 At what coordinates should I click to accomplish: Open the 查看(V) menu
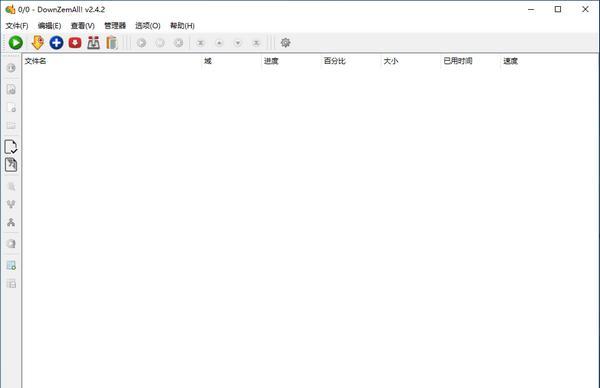pyautogui.click(x=83, y=26)
